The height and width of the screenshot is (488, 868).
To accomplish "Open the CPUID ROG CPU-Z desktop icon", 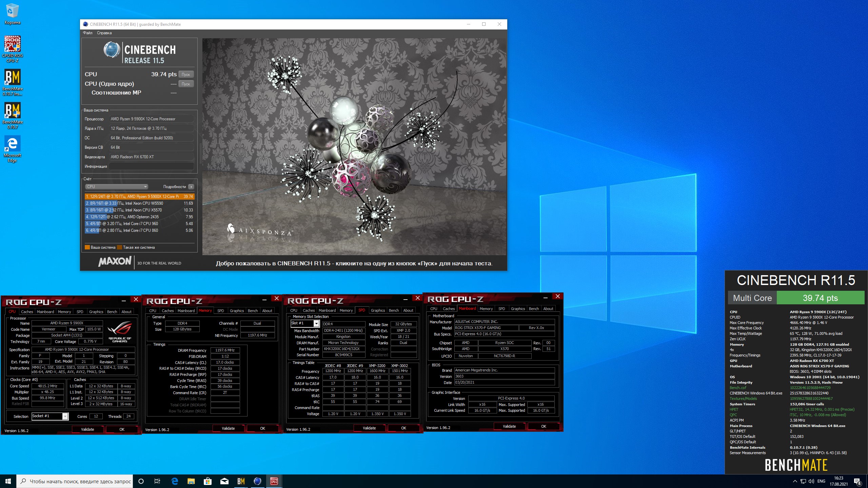I will (13, 49).
